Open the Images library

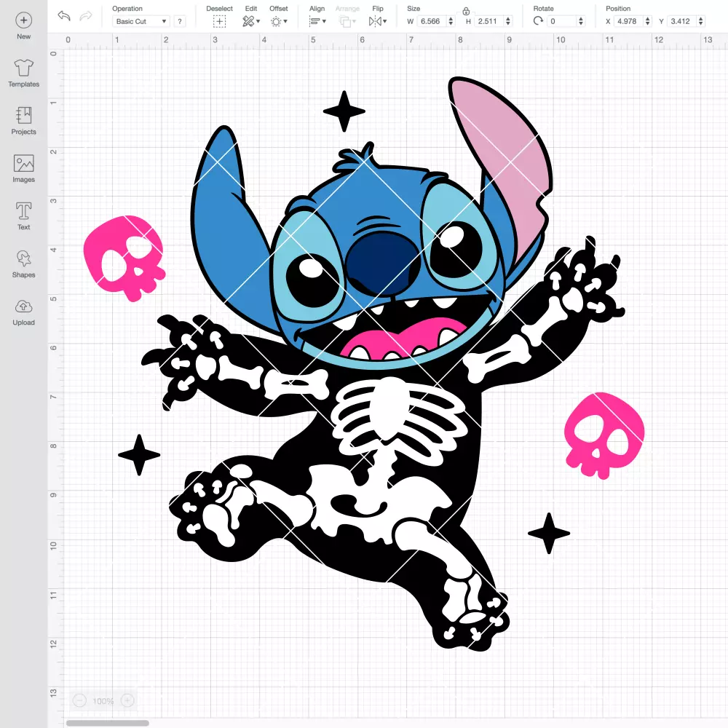pyautogui.click(x=24, y=169)
